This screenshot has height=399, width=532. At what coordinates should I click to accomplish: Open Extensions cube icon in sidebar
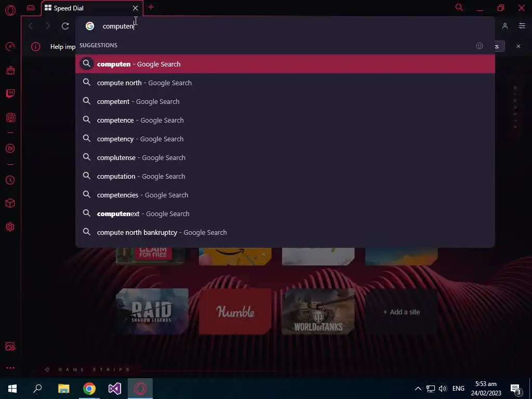[10, 203]
